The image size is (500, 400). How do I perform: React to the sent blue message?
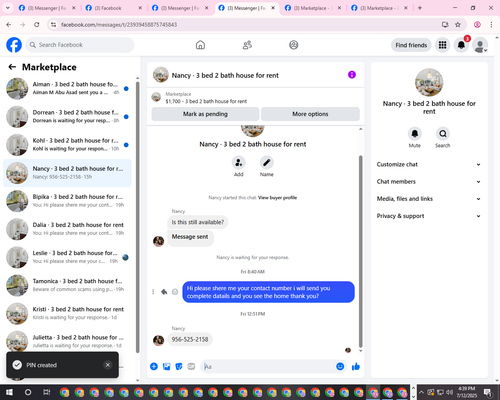[x=175, y=292]
